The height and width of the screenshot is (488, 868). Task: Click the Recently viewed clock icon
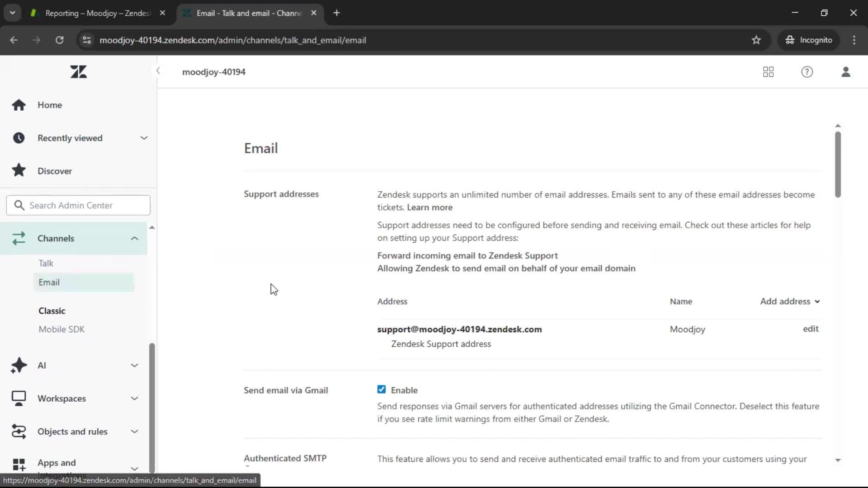click(x=19, y=138)
